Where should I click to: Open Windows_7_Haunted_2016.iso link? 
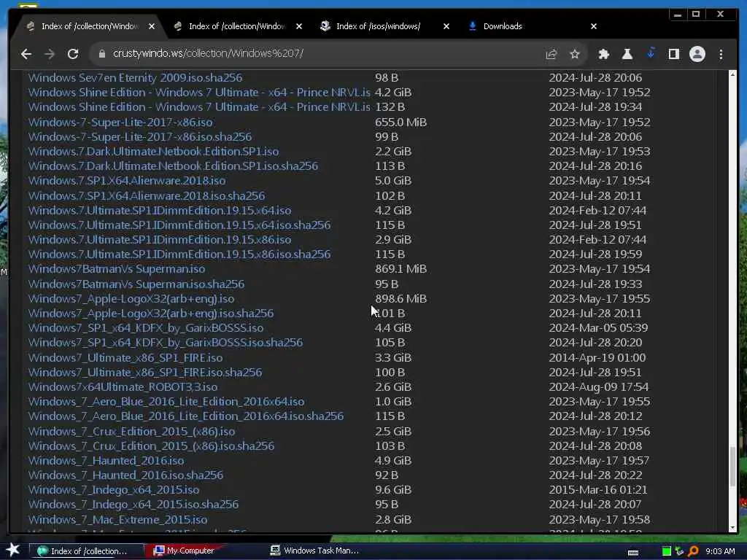tap(106, 461)
